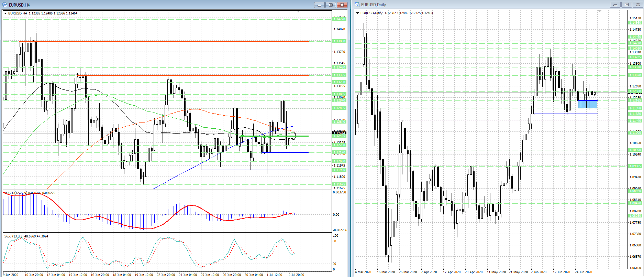The image size is (644, 277).
Task: Minimize the EURUSD,H4 chart window
Action: point(319,5)
